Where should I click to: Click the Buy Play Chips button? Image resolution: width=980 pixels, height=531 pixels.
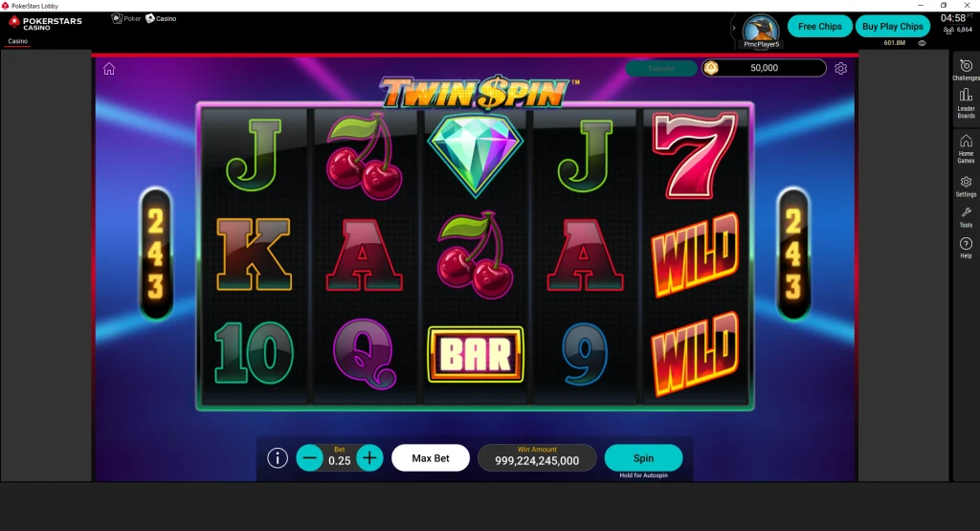pyautogui.click(x=893, y=26)
